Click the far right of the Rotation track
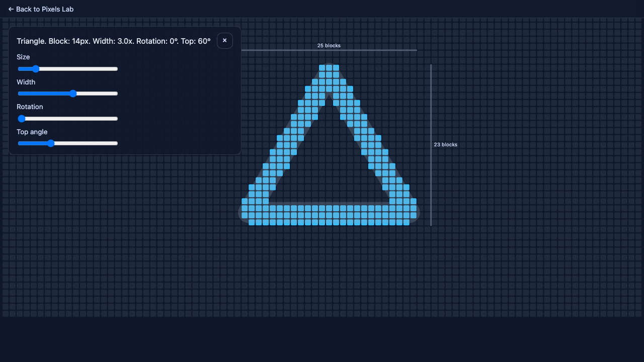Image resolution: width=644 pixels, height=362 pixels. point(116,119)
